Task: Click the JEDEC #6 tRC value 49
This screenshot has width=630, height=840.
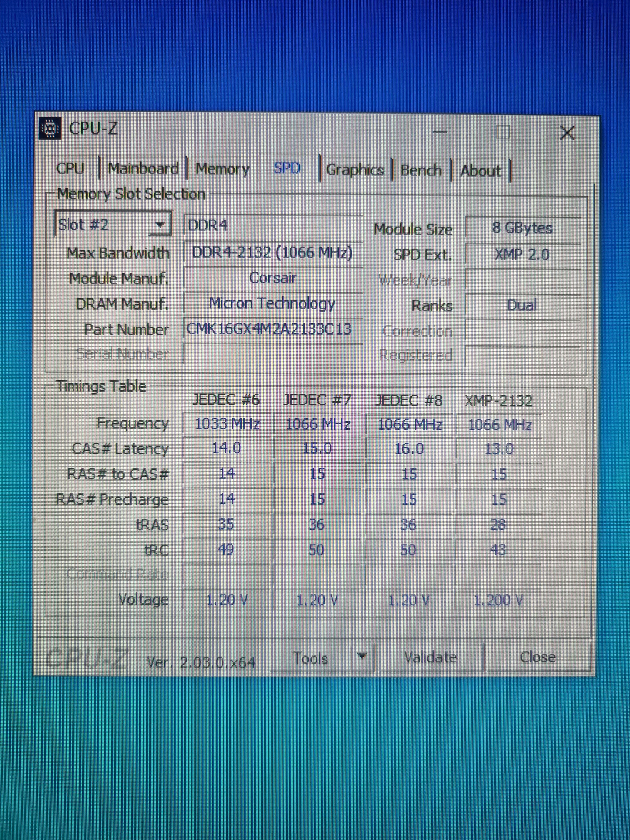Action: [226, 550]
